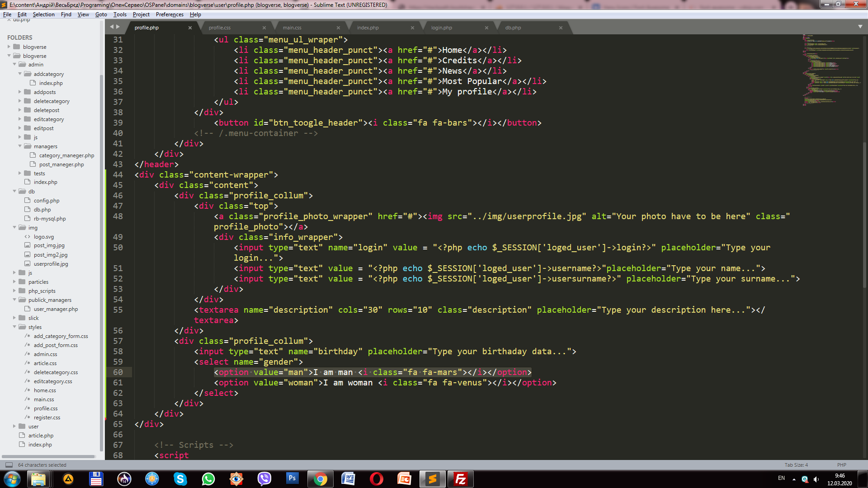Viewport: 868px width, 488px height.
Task: Close the login.php tab
Action: point(486,28)
